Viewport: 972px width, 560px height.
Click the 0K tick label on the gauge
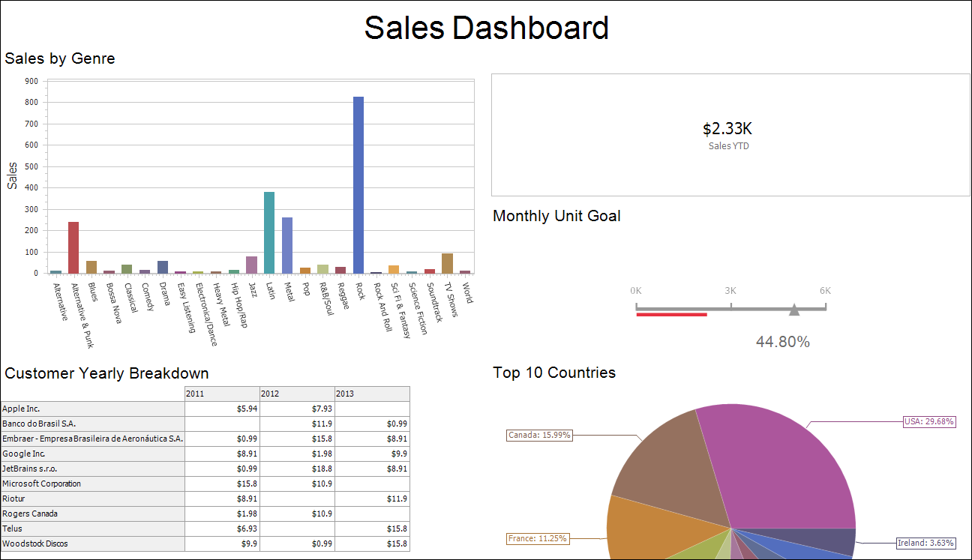(636, 291)
